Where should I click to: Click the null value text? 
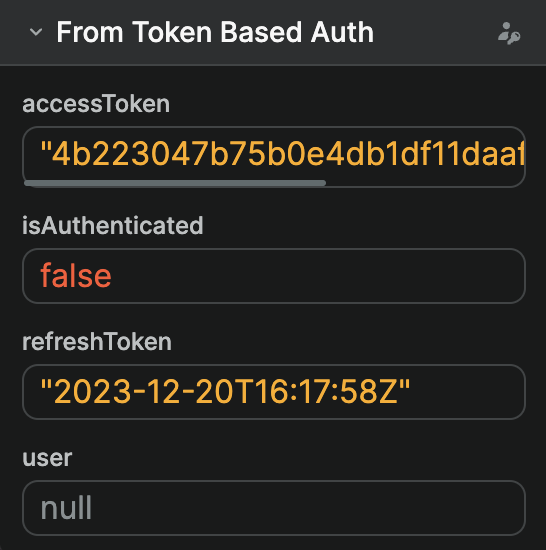coord(66,508)
